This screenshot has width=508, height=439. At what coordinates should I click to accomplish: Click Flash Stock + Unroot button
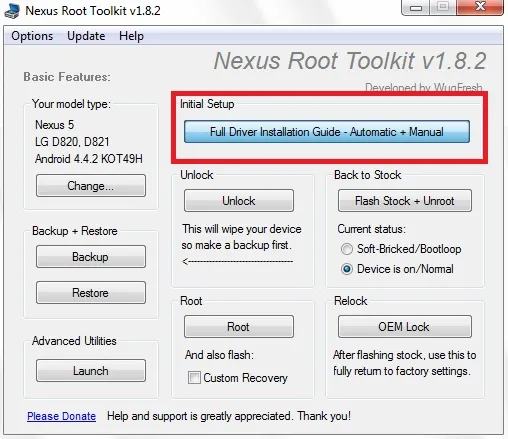point(405,201)
